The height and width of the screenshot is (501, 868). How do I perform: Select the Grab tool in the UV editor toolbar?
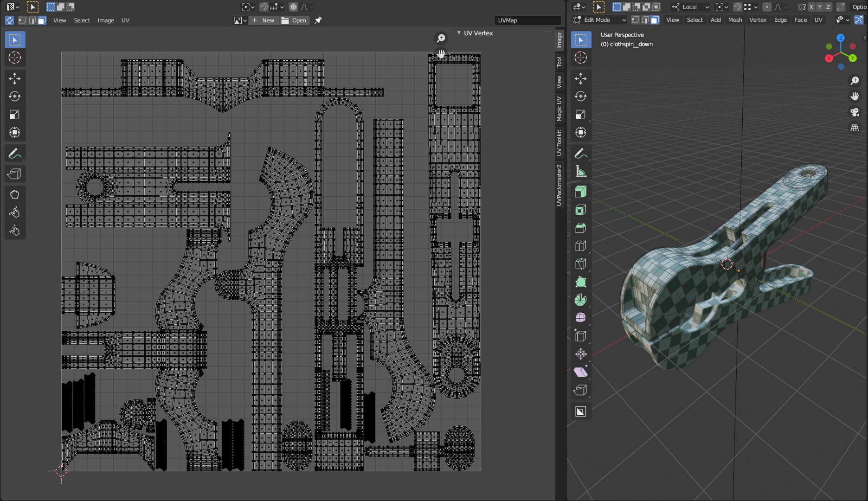coord(15,194)
